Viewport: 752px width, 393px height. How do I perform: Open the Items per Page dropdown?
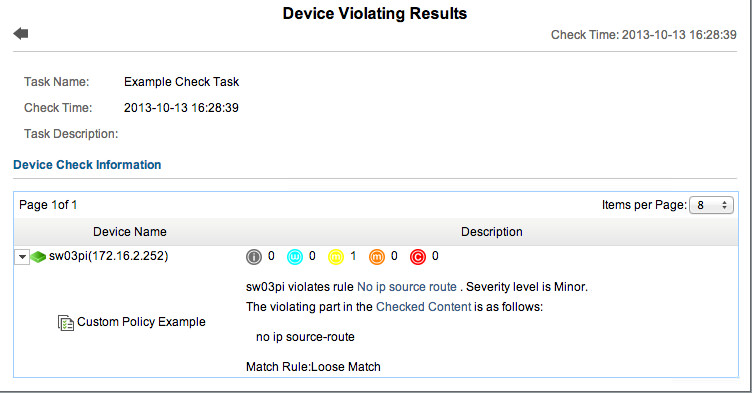tap(711, 205)
